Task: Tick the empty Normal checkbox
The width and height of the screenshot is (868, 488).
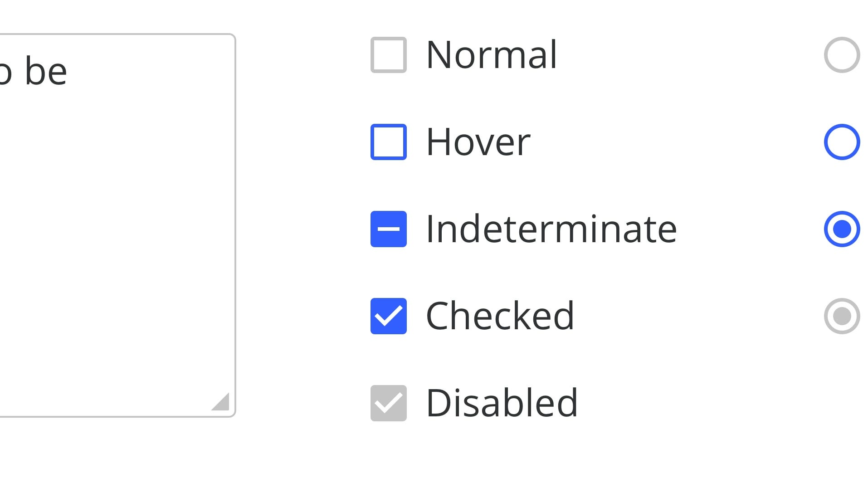Action: pos(388,55)
